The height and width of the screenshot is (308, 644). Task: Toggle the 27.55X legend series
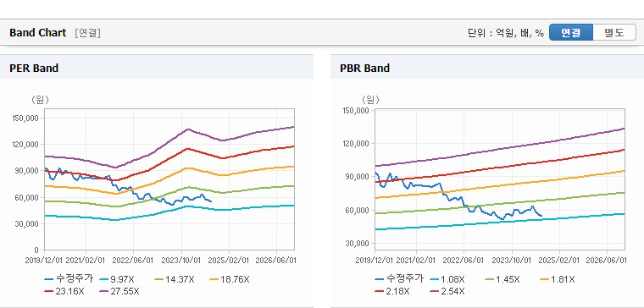coord(119,291)
